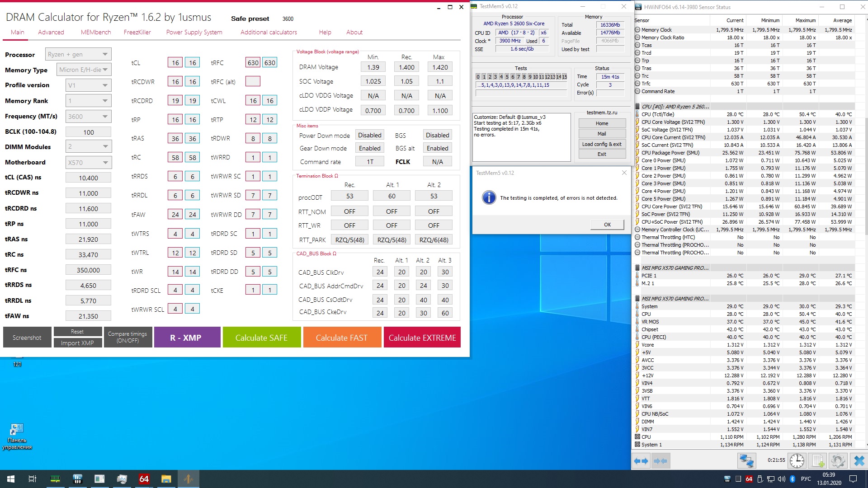Switch to the MEMbench tab

pyautogui.click(x=96, y=32)
